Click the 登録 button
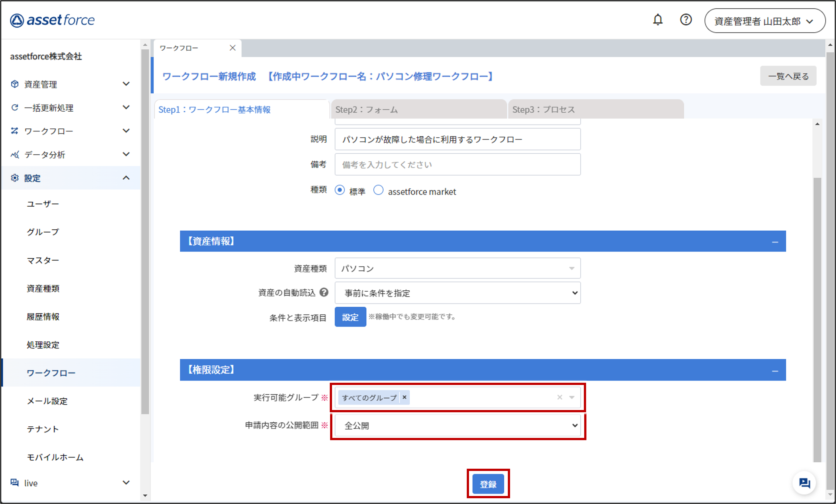The width and height of the screenshot is (836, 504). tap(488, 484)
